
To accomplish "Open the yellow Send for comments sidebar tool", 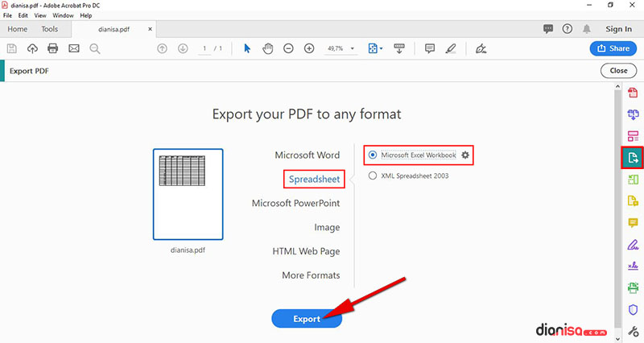I will 633,200.
